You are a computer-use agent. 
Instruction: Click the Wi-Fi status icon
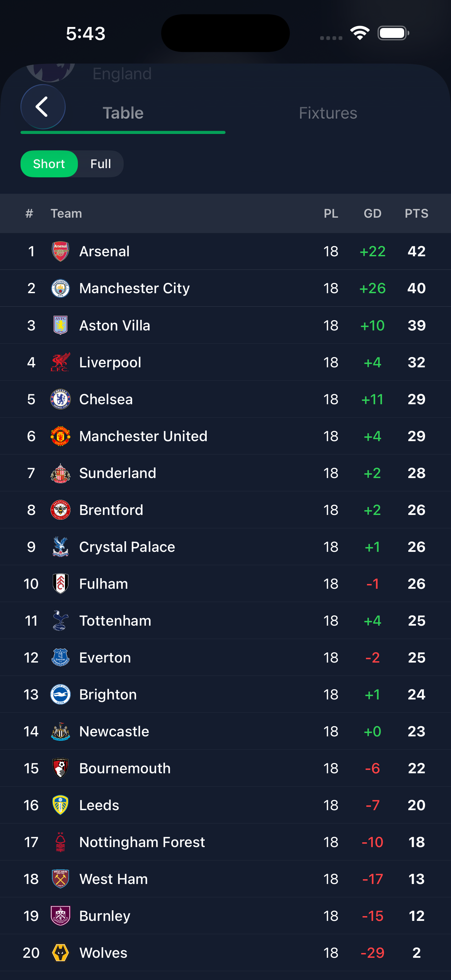point(359,33)
